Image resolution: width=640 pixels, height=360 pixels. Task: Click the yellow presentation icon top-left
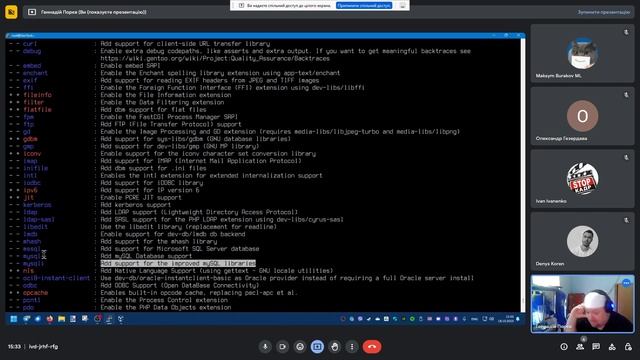[11, 12]
